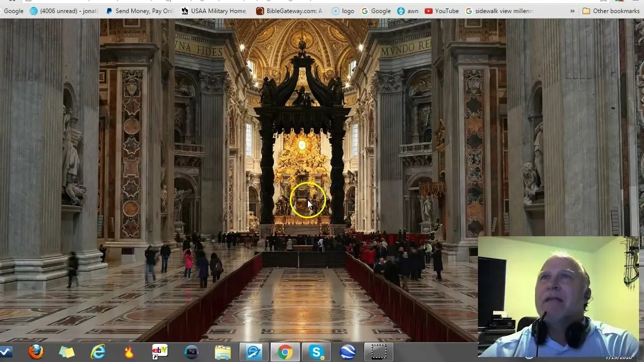The width and height of the screenshot is (644, 362).
Task: Open Skype from the taskbar
Action: point(316,352)
